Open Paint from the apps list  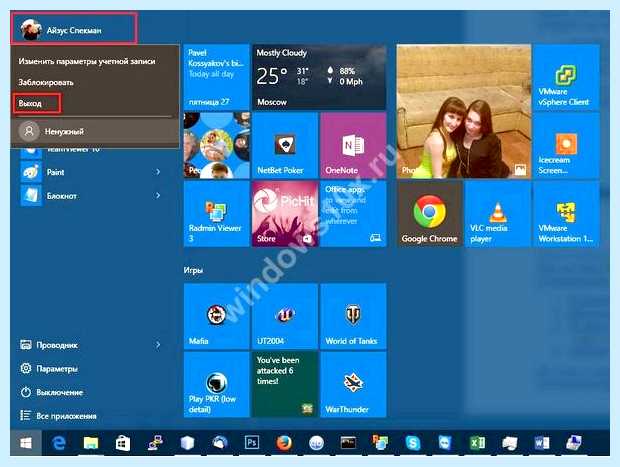point(55,172)
